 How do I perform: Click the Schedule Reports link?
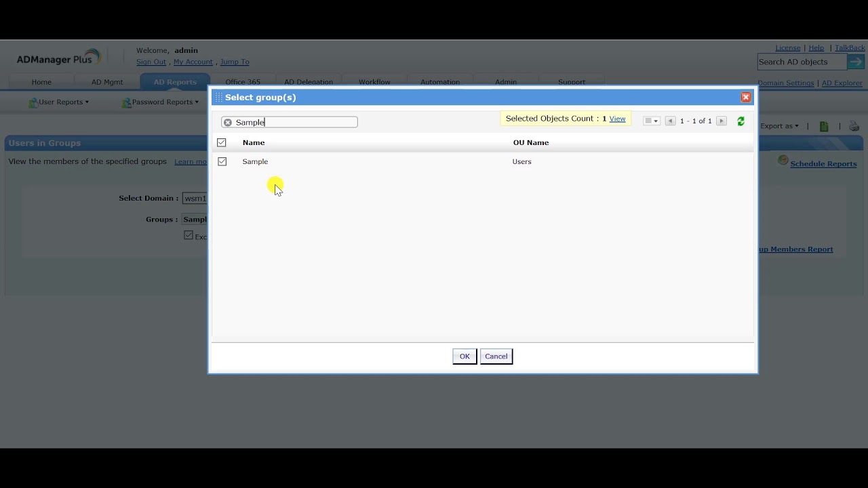823,164
